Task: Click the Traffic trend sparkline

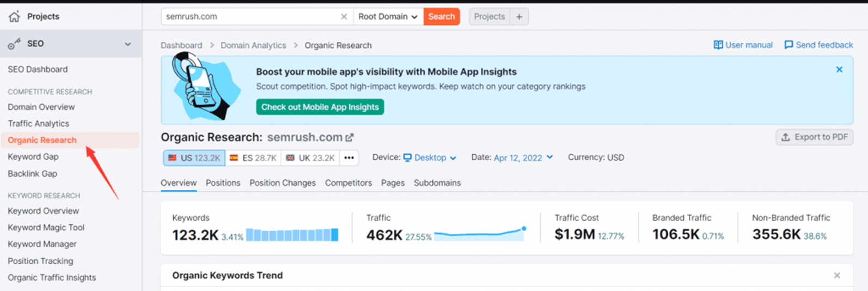Action: pos(480,234)
